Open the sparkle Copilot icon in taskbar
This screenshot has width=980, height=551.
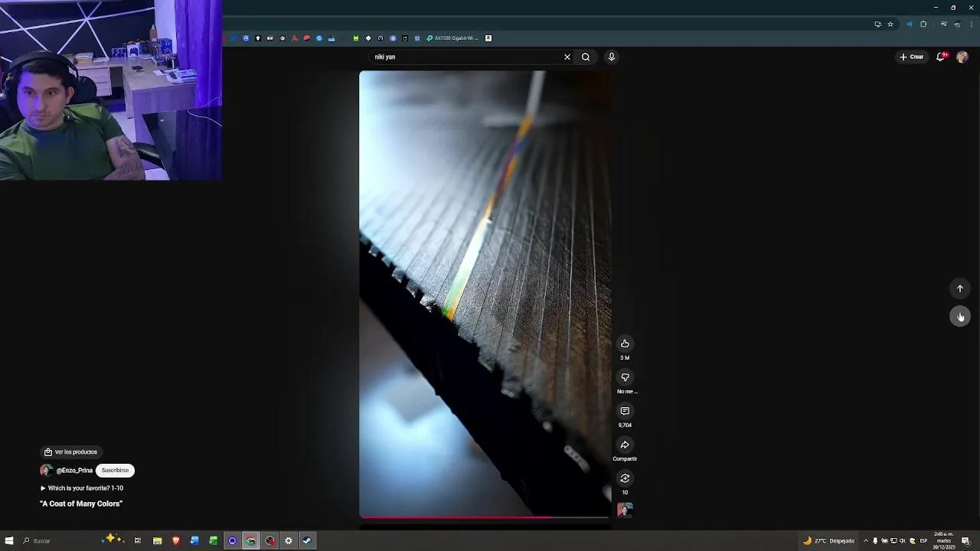click(x=113, y=540)
